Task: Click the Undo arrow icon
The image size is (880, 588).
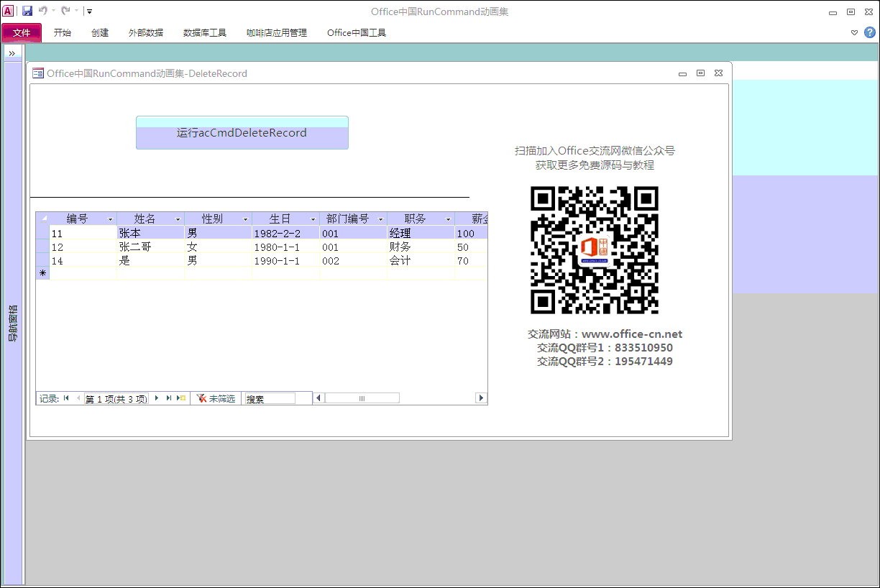Action: click(x=43, y=11)
